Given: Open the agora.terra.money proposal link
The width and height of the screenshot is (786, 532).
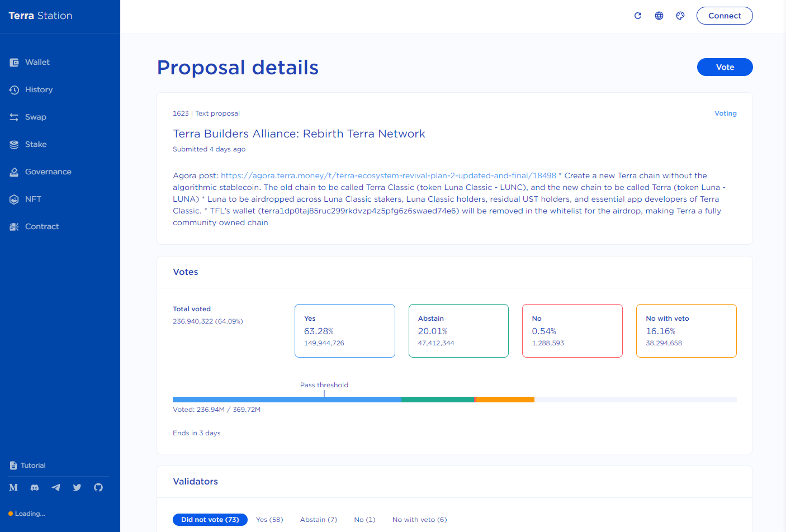Looking at the screenshot, I should 389,175.
